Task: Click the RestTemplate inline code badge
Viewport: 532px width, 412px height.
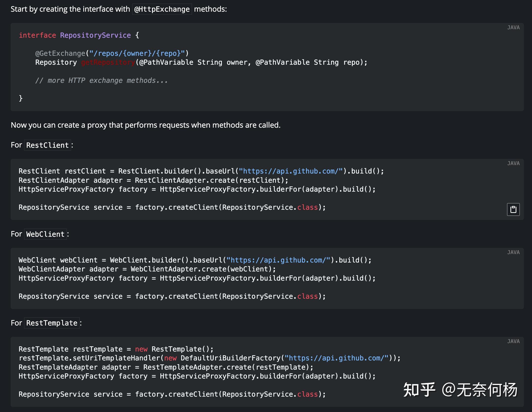Action: [52, 323]
